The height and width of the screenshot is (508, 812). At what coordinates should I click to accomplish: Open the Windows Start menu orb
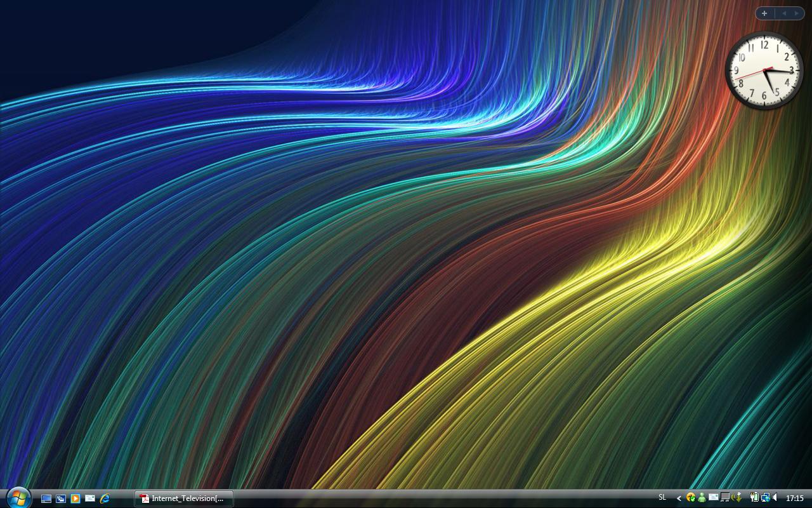click(18, 498)
